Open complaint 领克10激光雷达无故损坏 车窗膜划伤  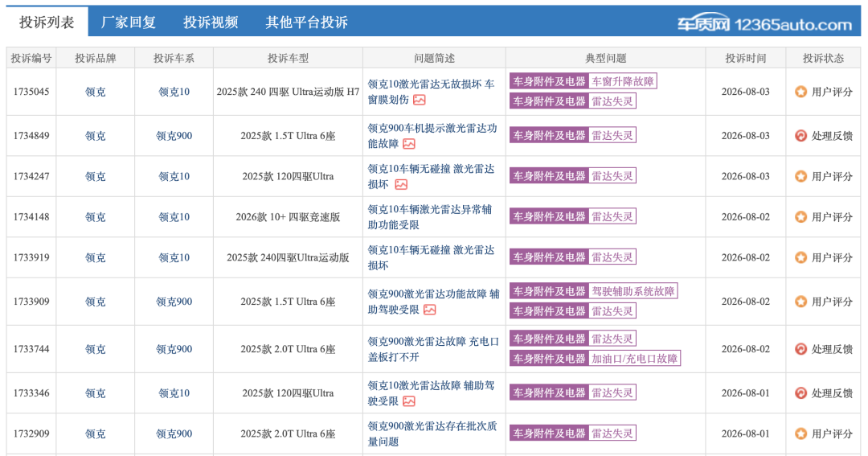[432, 92]
